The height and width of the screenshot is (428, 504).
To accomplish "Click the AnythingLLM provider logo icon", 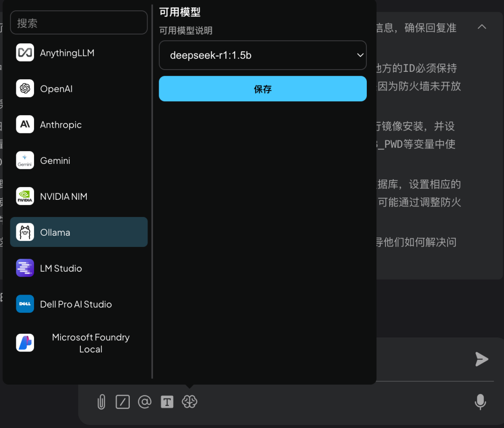I will tap(25, 52).
